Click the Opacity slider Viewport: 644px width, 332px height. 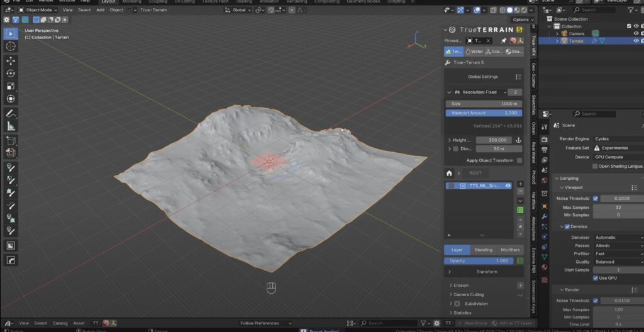tap(479, 261)
